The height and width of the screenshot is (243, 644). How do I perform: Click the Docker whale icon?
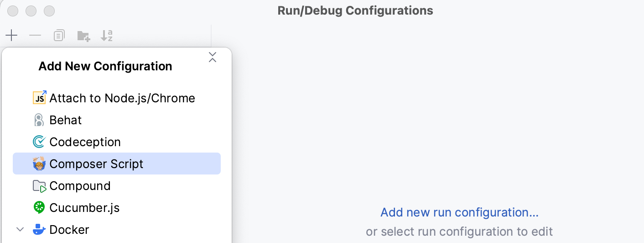pyautogui.click(x=40, y=229)
